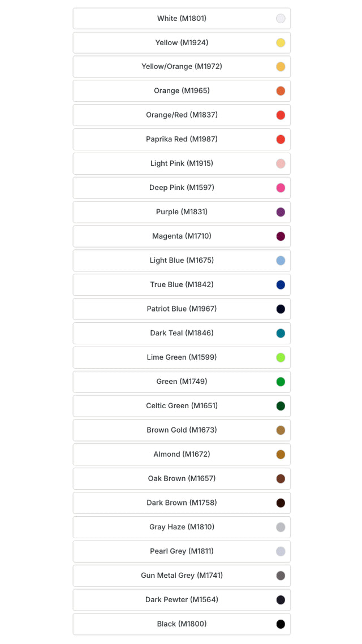Choose the Lime Green (M1599) option
This screenshot has width=362, height=644.
(182, 357)
